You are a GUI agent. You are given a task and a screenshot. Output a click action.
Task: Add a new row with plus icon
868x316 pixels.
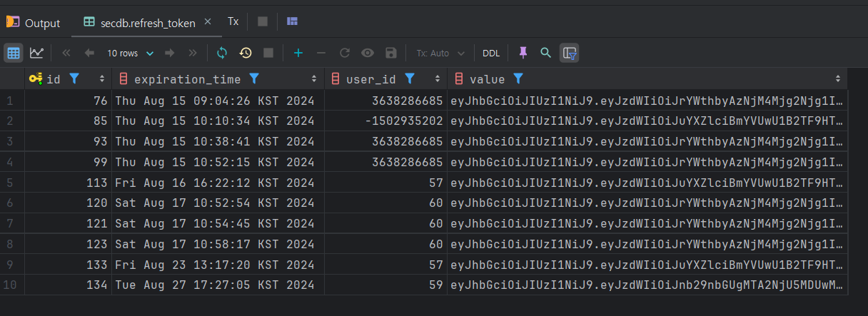[298, 53]
